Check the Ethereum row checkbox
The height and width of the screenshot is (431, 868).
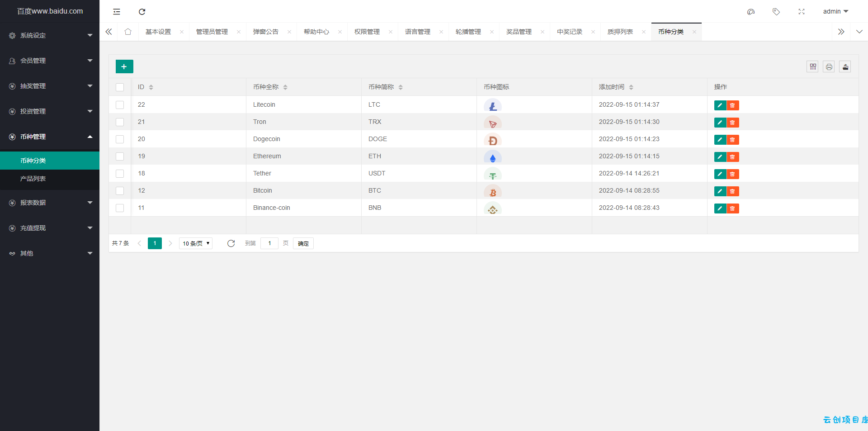pyautogui.click(x=120, y=156)
